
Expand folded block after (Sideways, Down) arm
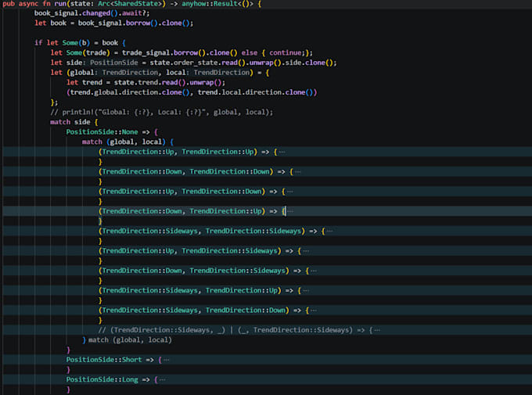[314, 311]
